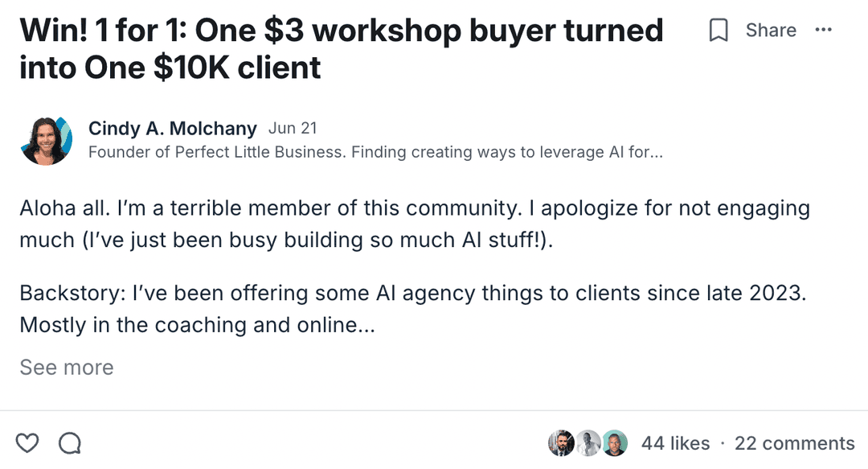This screenshot has height=469, width=868.
Task: Click the author name Cindy A. Molchany
Action: coord(172,129)
